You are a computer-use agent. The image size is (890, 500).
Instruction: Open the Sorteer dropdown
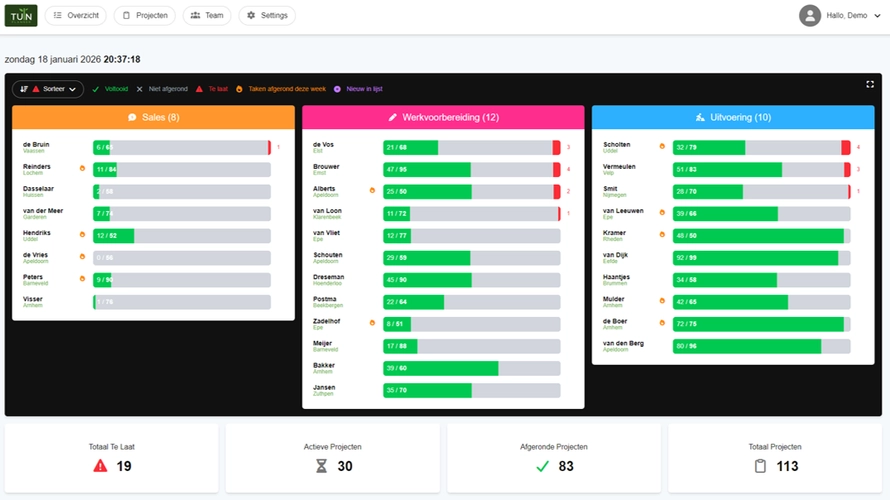point(48,89)
